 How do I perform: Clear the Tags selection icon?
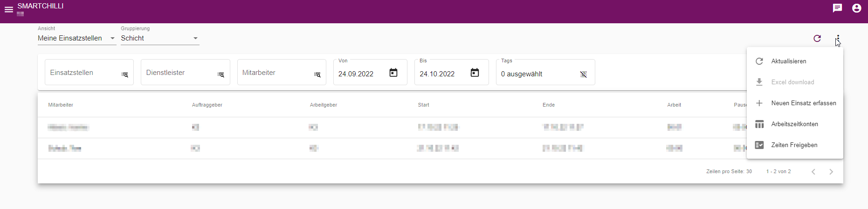click(x=583, y=74)
